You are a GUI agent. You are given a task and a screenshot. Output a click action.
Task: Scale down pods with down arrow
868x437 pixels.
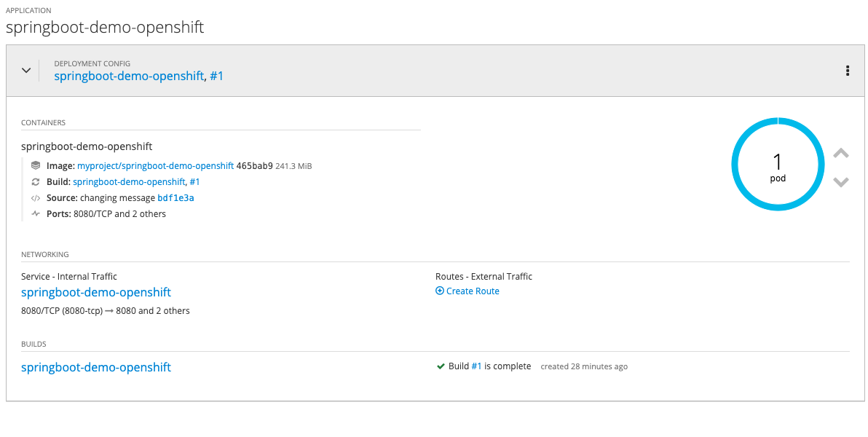841,181
